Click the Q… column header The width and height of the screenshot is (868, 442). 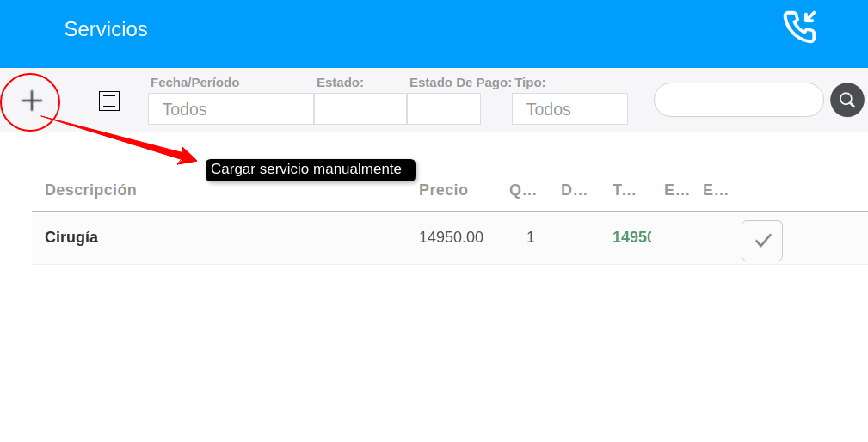[x=522, y=190]
